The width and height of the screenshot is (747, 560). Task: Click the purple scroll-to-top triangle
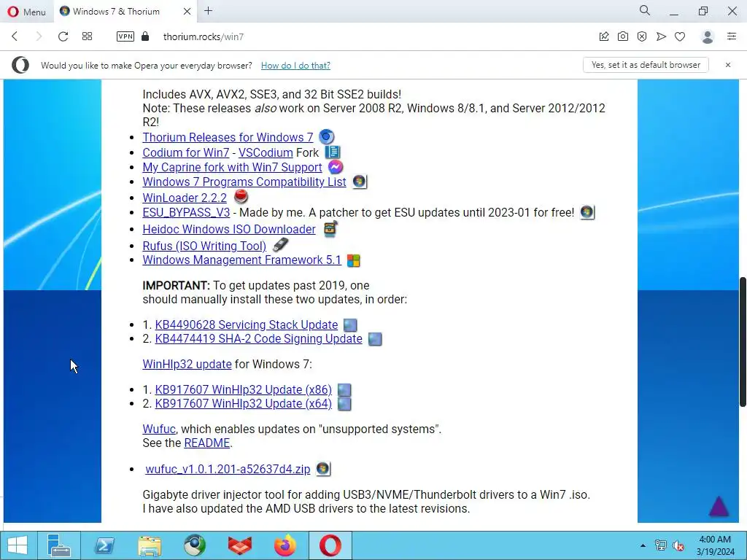coord(719,506)
